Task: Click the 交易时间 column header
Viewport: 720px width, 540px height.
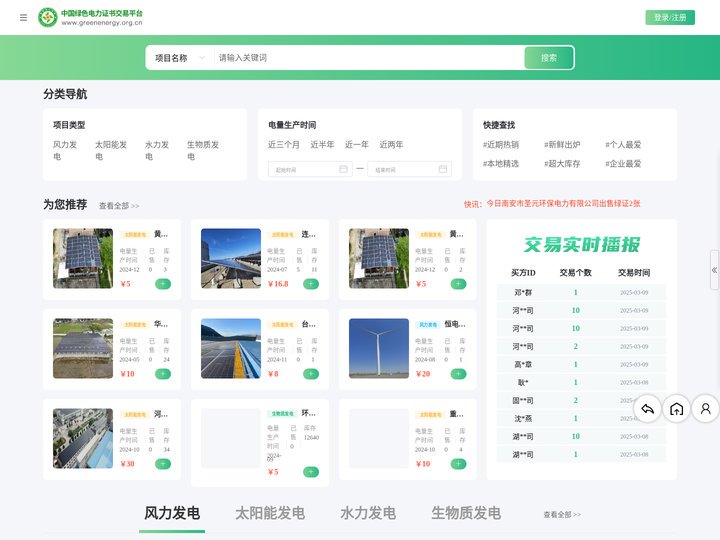Action: [x=634, y=273]
